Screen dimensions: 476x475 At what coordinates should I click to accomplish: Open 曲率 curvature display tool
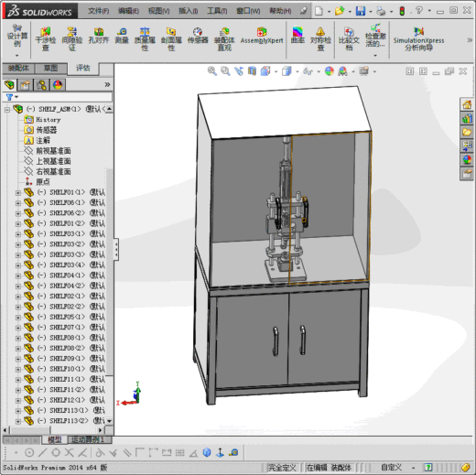tap(297, 36)
